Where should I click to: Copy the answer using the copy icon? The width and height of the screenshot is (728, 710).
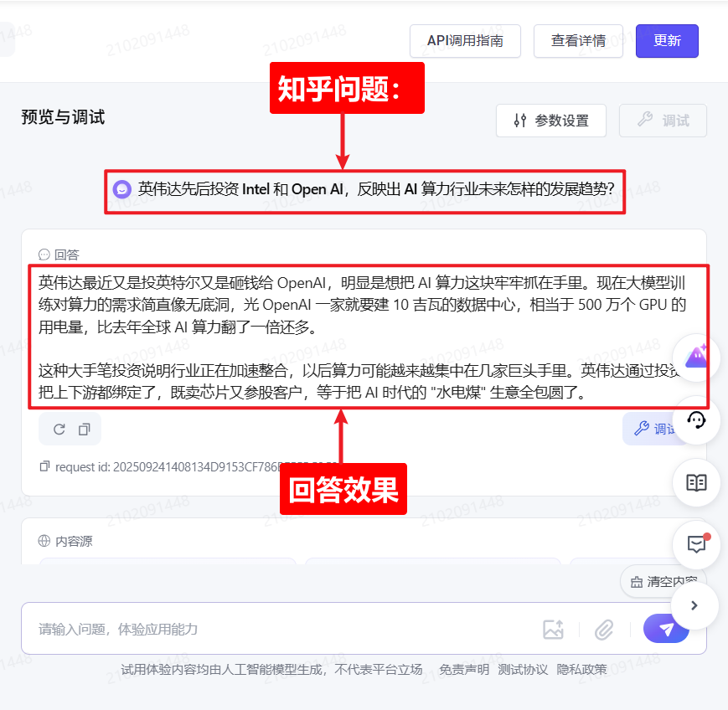(84, 430)
